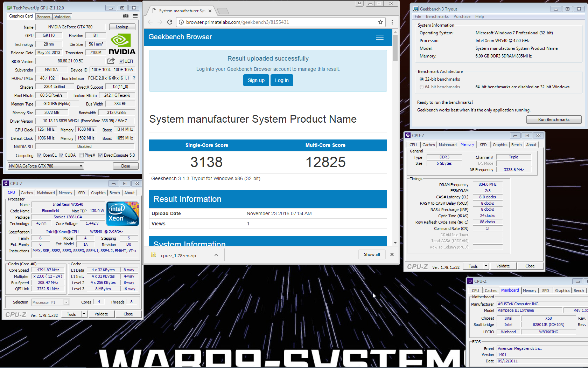
Task: Open the Chrome three-dot menu
Action: point(392,22)
